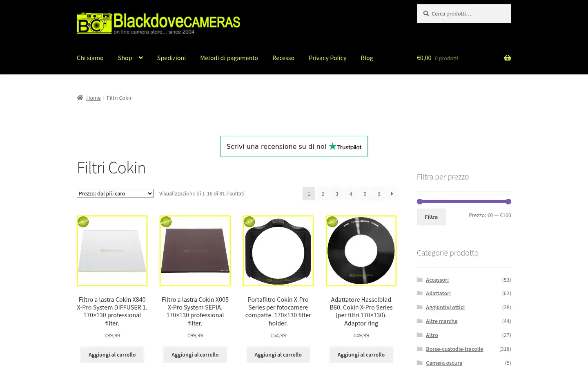Open the X-Pro filter holder thumbnail

coord(278,251)
